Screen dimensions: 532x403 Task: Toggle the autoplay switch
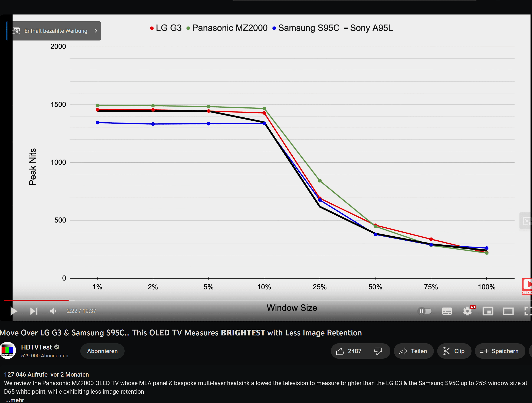[425, 311]
